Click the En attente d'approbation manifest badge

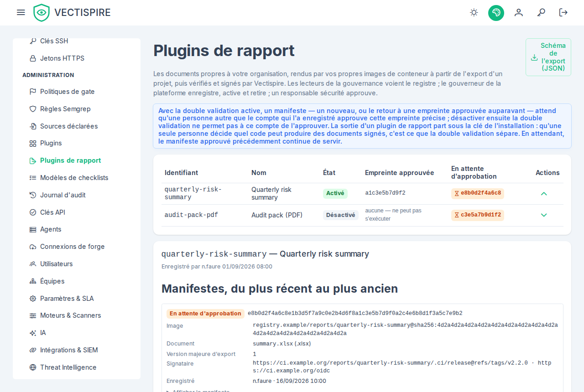[205, 314]
